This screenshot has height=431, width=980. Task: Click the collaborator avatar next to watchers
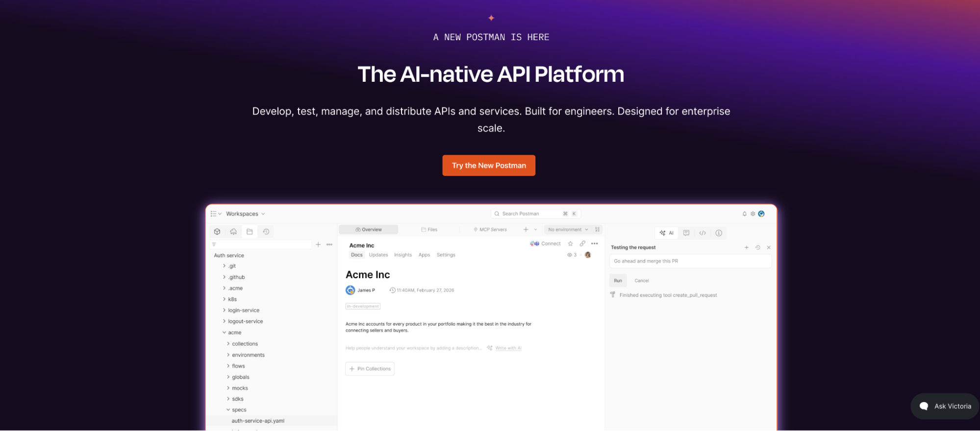coord(588,255)
